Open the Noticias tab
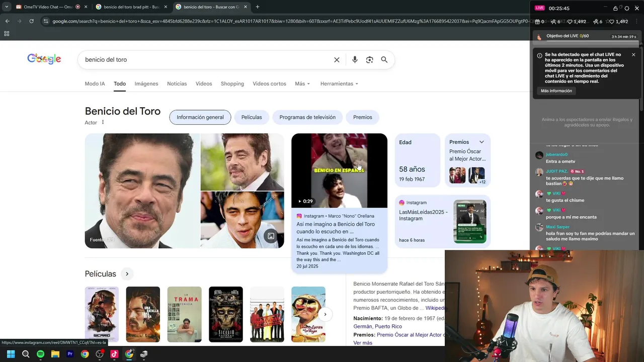The width and height of the screenshot is (644, 362). 177,83
